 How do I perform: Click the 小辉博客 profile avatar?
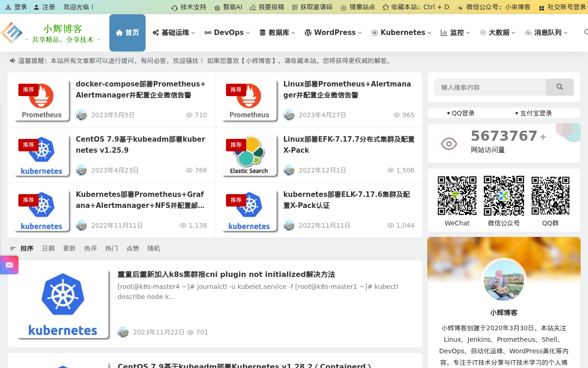pyautogui.click(x=504, y=280)
